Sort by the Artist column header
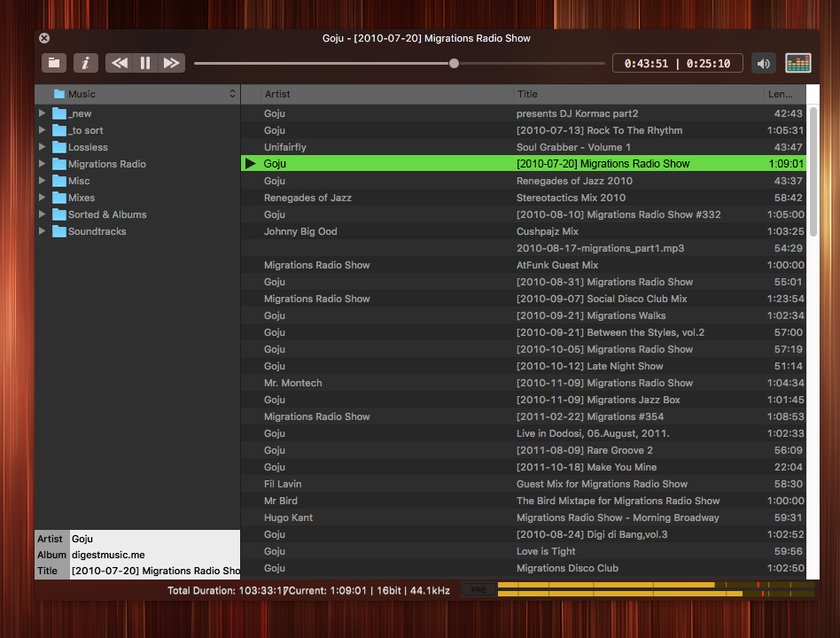This screenshot has width=840, height=638. point(386,94)
